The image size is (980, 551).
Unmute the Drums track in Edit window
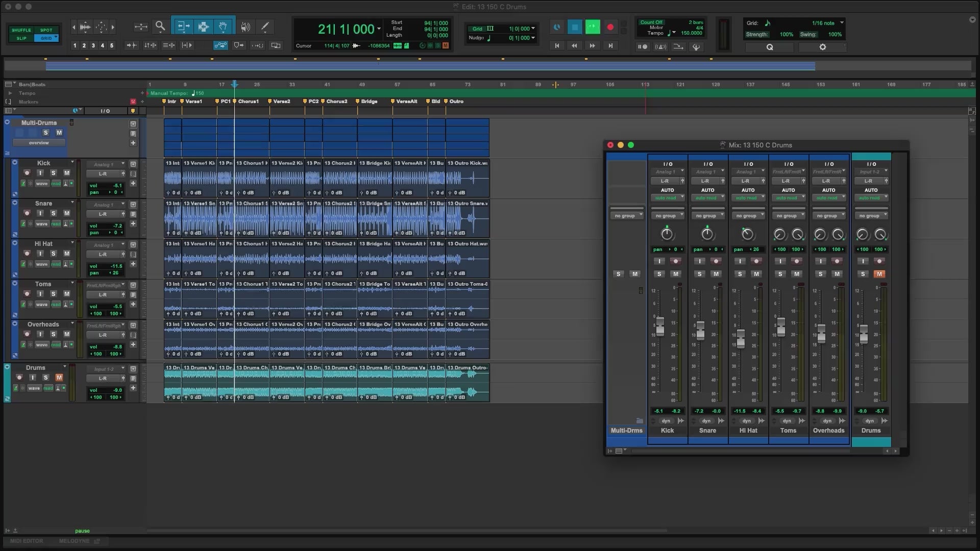[x=59, y=378]
